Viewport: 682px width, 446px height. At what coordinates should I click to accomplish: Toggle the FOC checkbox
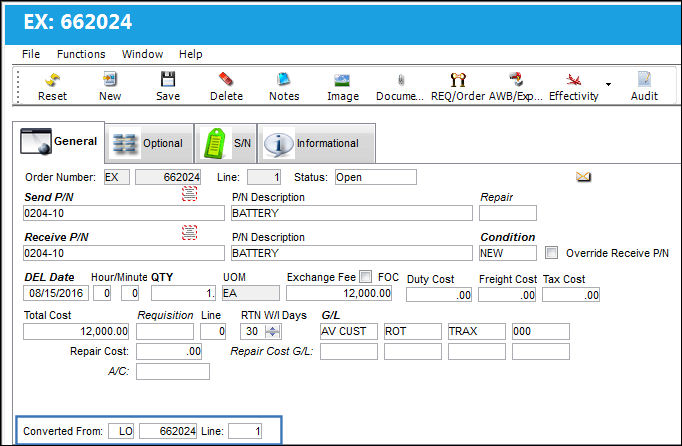click(366, 276)
